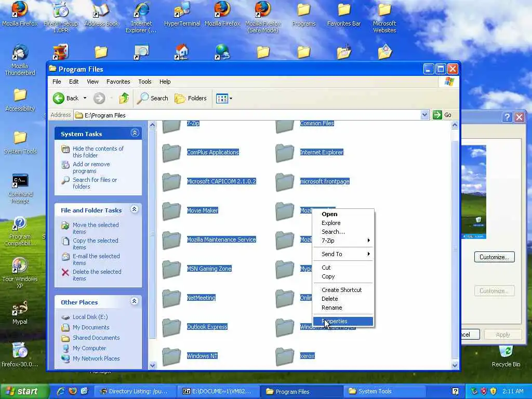Open the Search pane from the toolbar

[153, 98]
